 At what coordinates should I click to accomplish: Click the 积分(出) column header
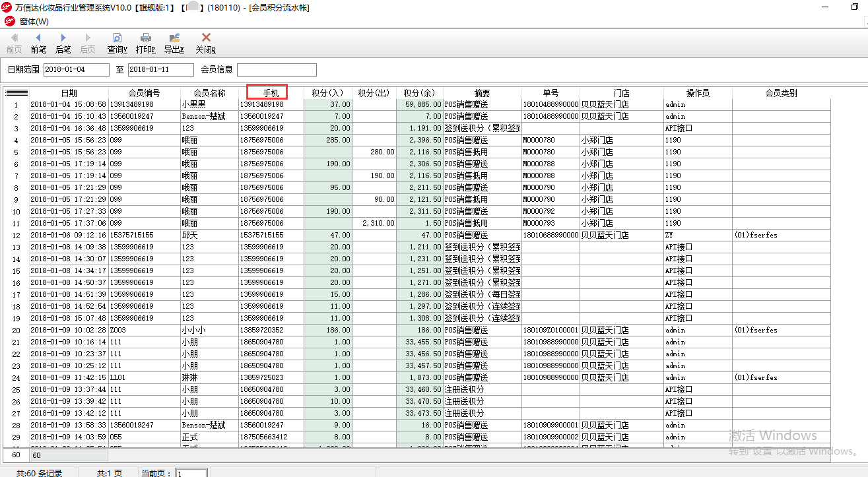[374, 93]
